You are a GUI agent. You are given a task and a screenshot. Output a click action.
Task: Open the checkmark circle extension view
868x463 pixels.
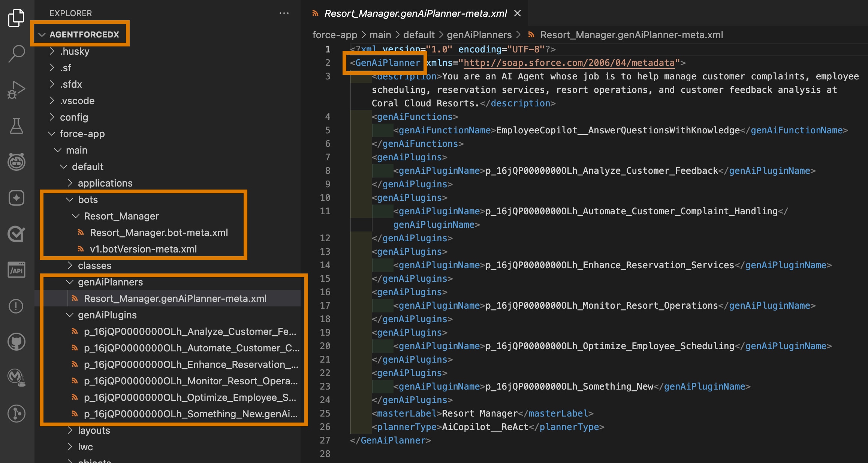tap(16, 234)
